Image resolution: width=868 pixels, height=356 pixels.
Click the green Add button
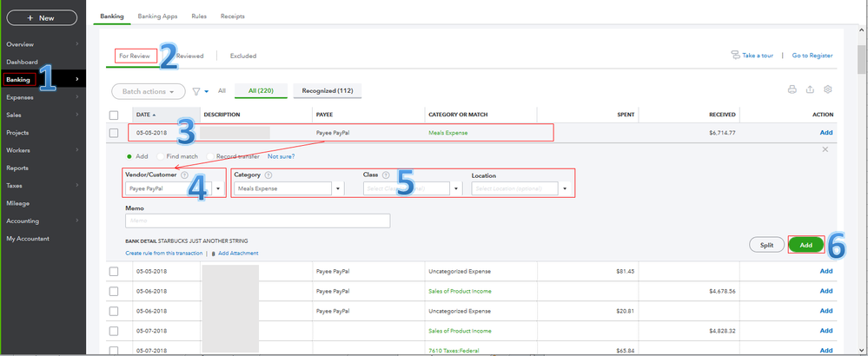pyautogui.click(x=806, y=245)
